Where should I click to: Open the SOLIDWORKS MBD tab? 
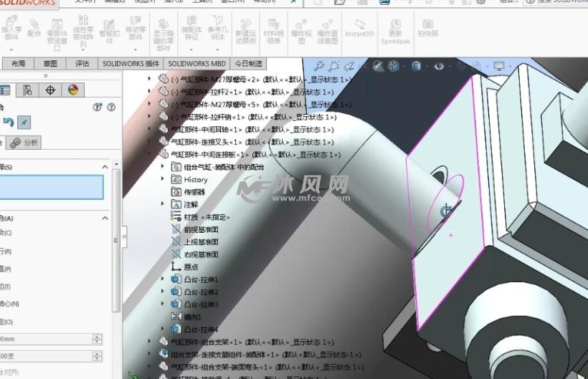197,64
